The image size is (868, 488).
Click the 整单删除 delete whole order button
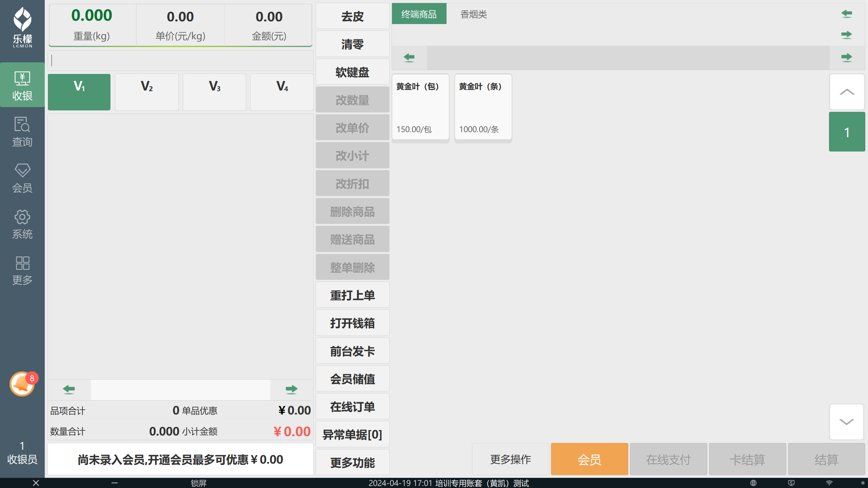pos(353,267)
